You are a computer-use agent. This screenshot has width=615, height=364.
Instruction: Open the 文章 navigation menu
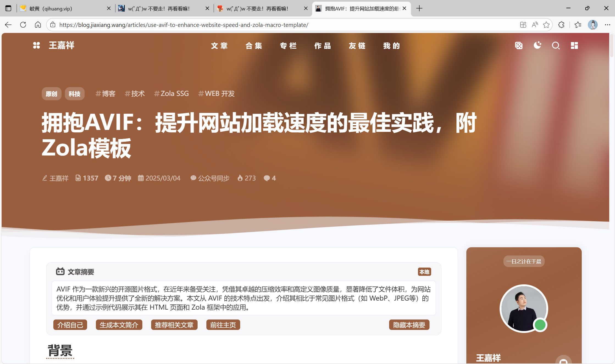point(219,46)
